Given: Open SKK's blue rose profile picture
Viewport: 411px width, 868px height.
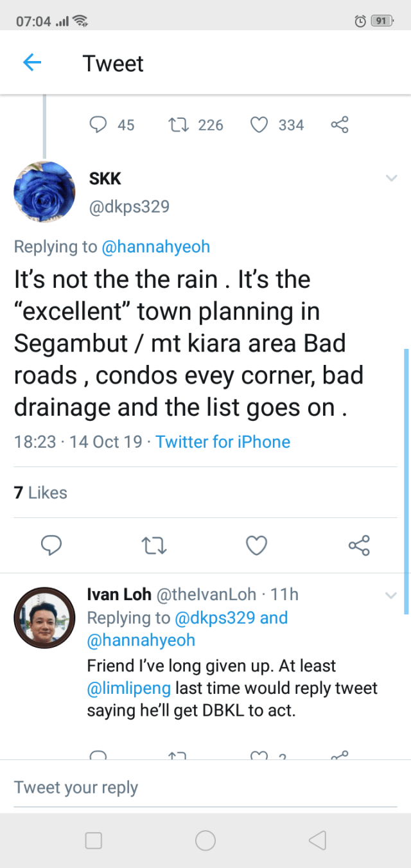Looking at the screenshot, I should 44,191.
